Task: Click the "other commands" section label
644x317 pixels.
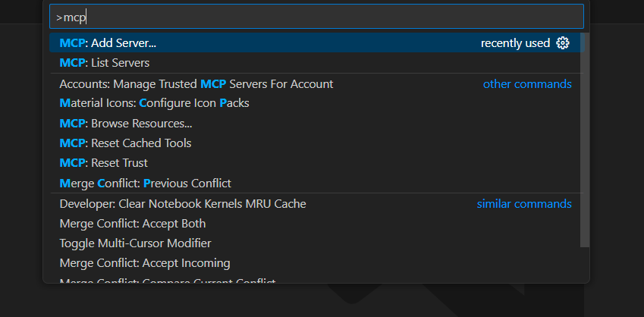Action: [x=527, y=83]
